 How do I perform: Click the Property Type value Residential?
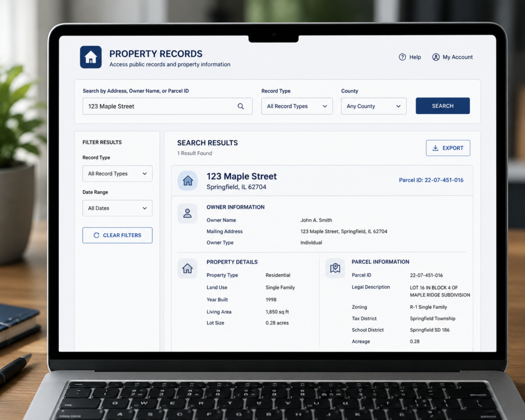pos(278,275)
